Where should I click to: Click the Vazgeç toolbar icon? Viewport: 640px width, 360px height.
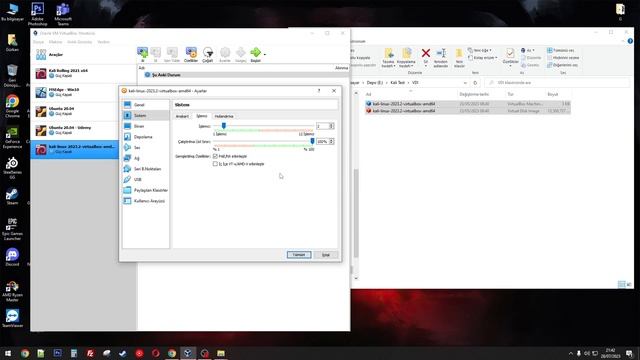tap(240, 54)
